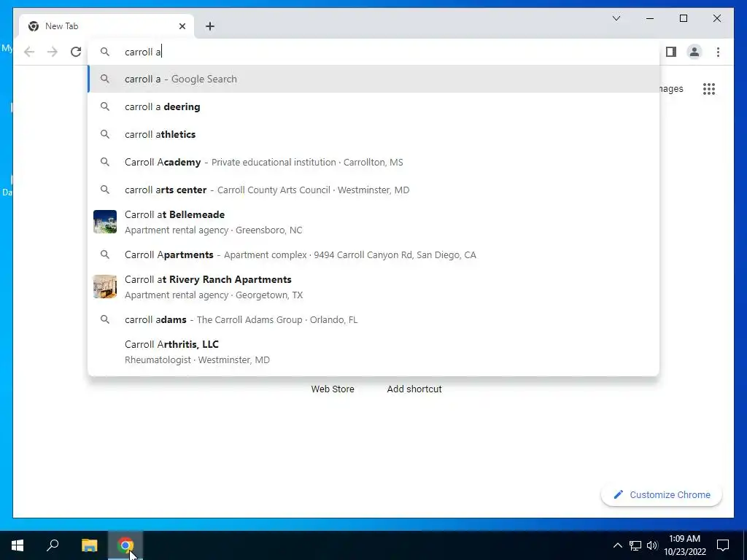Click the Add shortcut button
The height and width of the screenshot is (560, 747).
click(414, 389)
